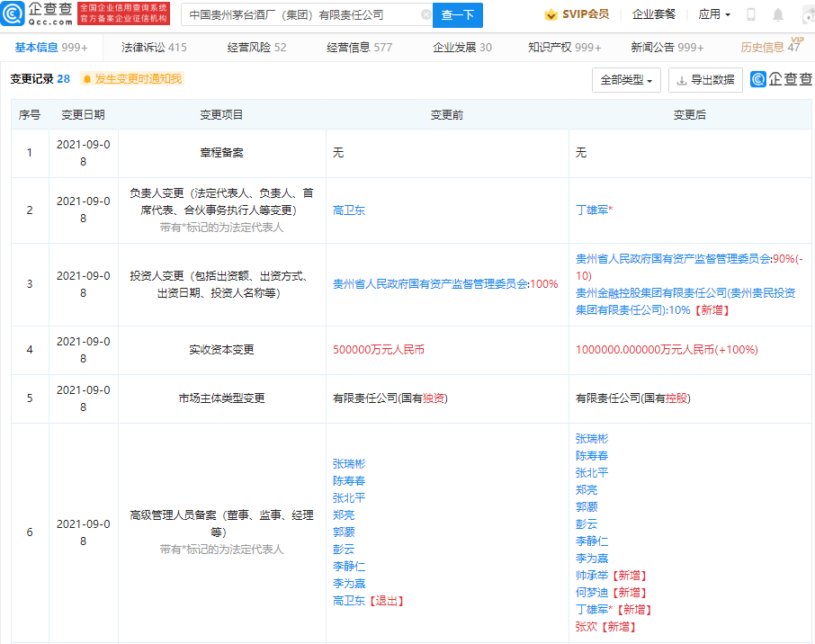815x644 pixels.
Task: Open 郑亮 link in 变更前 column
Action: click(344, 515)
